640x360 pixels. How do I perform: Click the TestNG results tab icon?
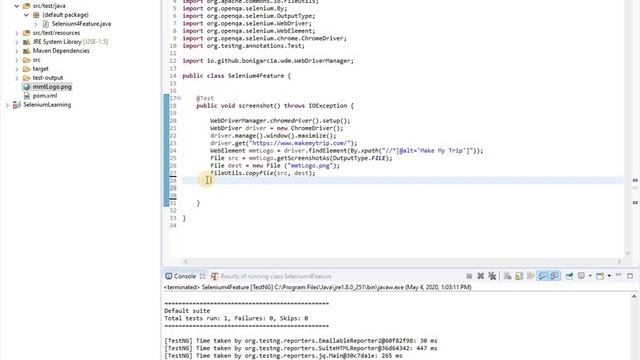coord(215,276)
